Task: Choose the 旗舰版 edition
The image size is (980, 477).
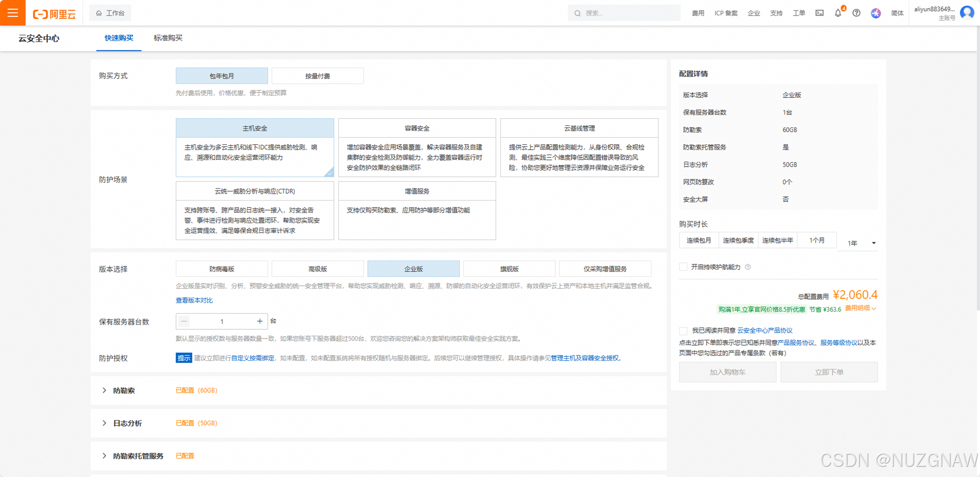Action: 509,269
